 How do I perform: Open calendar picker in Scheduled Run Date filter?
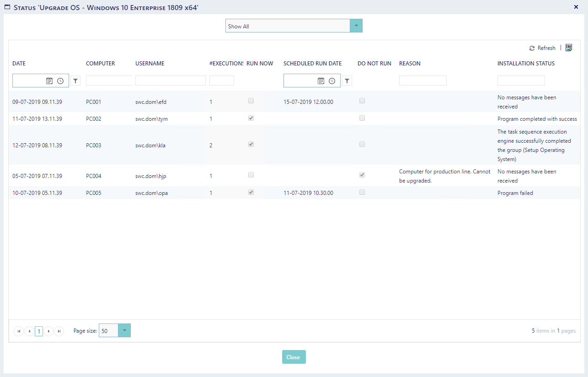[321, 81]
